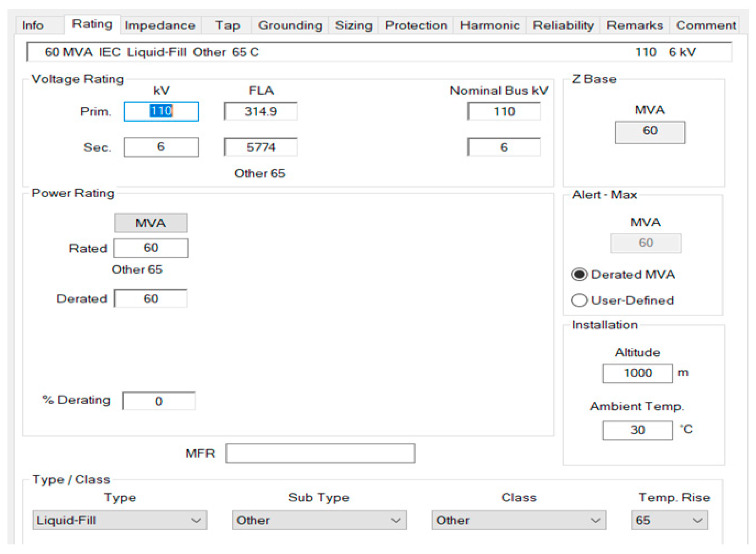This screenshot has width=756, height=554.
Task: Open the Type dropdown showing Liquid-Fill
Action: pos(119,520)
